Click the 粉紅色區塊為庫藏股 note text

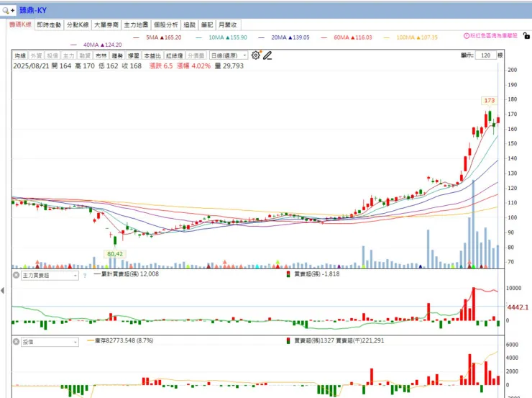coord(494,36)
